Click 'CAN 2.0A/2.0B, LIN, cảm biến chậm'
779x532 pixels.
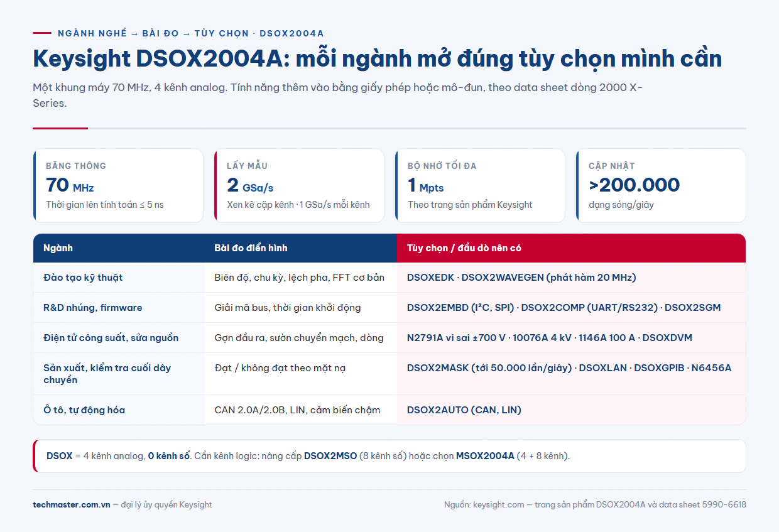(x=297, y=410)
